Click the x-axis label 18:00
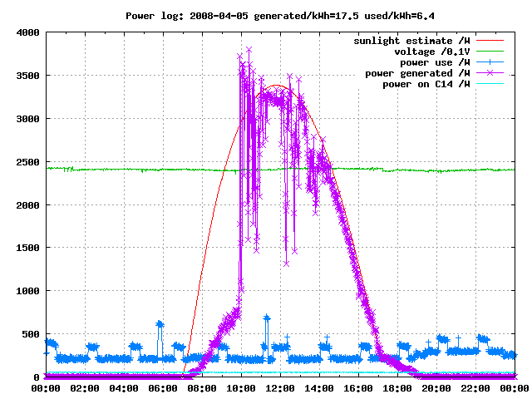532x399 pixels. (397, 388)
